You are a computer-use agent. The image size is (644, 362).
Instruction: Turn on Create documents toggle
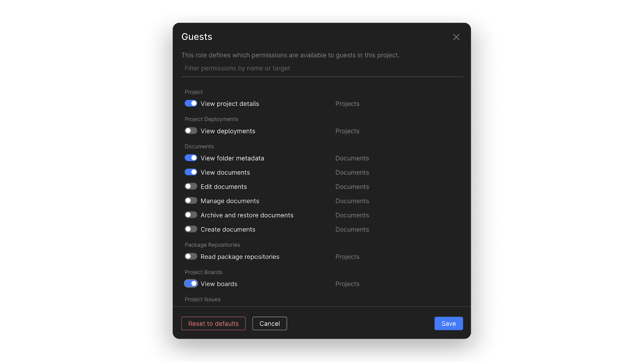191,229
